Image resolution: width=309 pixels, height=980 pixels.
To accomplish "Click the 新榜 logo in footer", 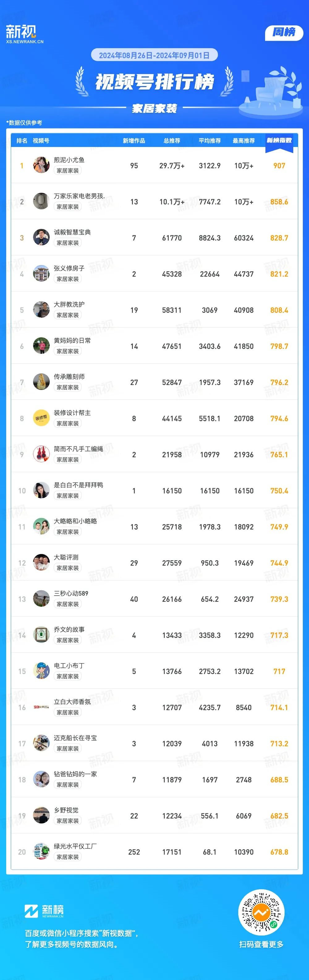I will pos(44,911).
